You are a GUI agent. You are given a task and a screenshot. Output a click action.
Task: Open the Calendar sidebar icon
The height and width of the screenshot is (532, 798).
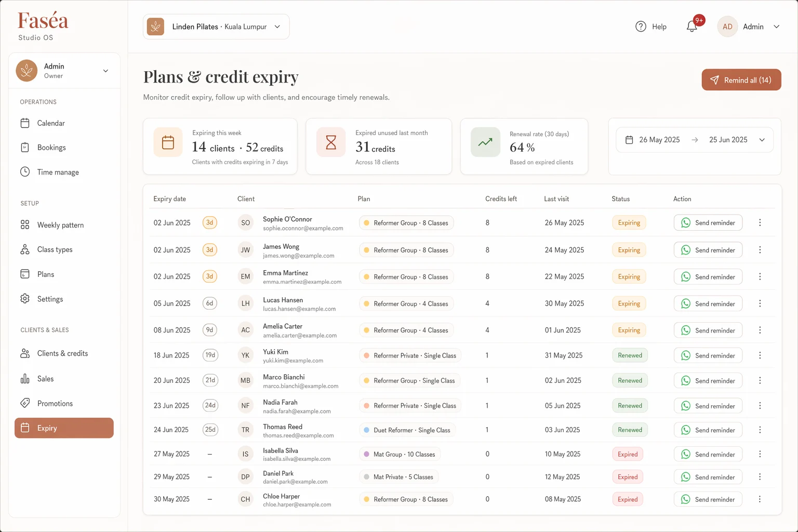tap(25, 123)
